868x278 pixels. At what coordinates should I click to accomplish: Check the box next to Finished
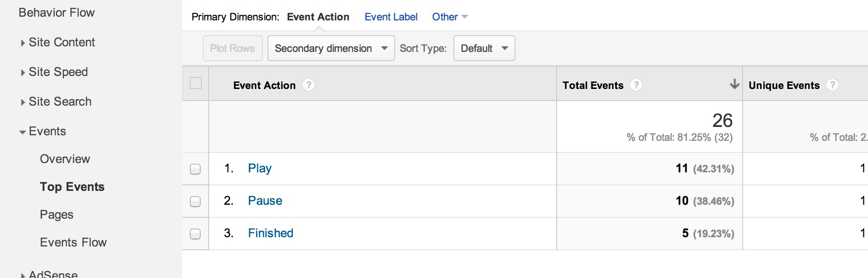pyautogui.click(x=195, y=234)
